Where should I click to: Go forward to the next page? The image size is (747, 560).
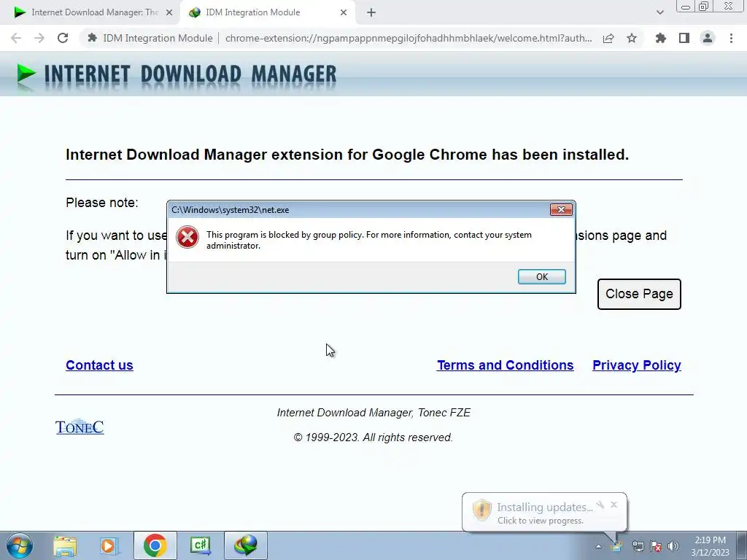(39, 38)
